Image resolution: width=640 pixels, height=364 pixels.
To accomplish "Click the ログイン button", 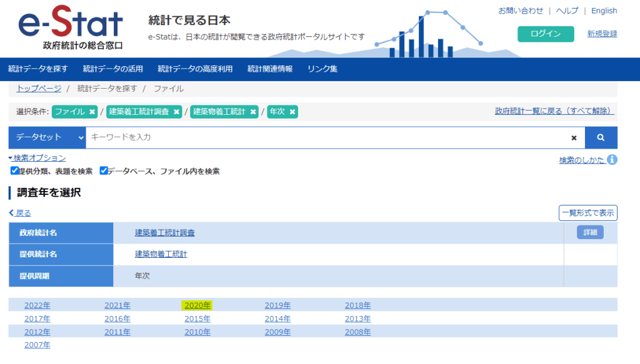I will [546, 34].
